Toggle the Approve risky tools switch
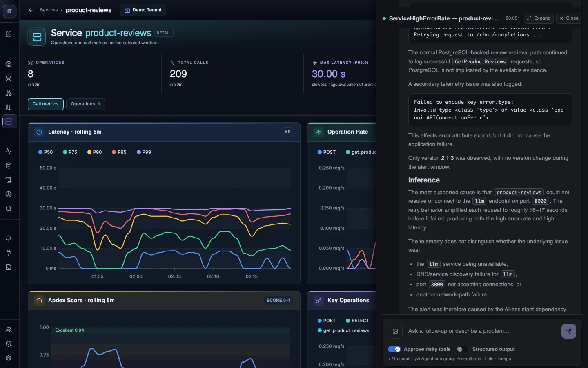This screenshot has width=588, height=368. 394,349
